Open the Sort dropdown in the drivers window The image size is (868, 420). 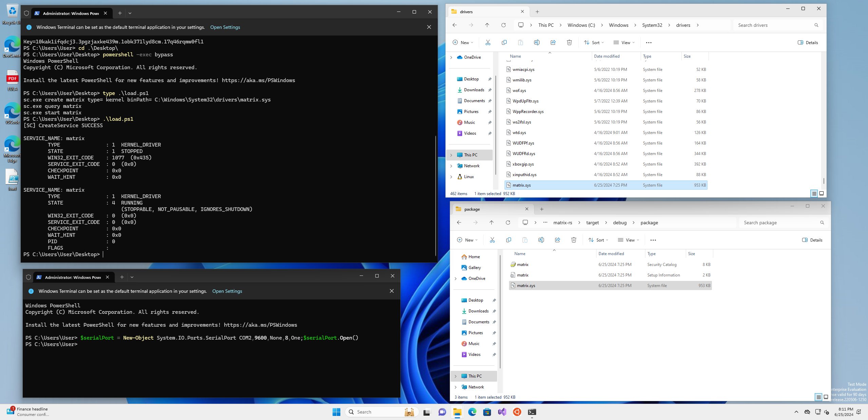point(593,42)
